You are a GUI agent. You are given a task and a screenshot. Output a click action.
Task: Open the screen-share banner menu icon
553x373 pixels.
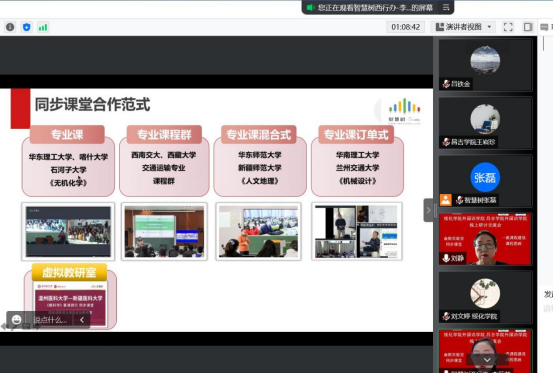(446, 7)
